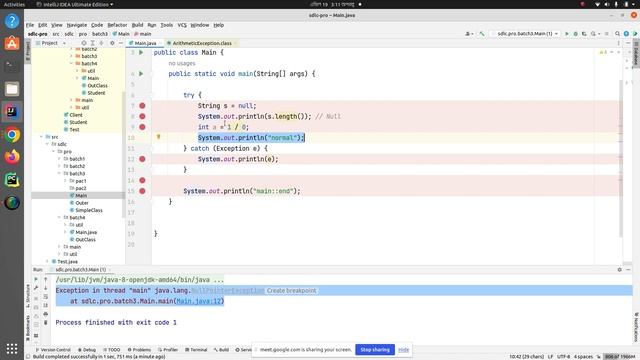Open the Problems tool window

tap(139, 350)
